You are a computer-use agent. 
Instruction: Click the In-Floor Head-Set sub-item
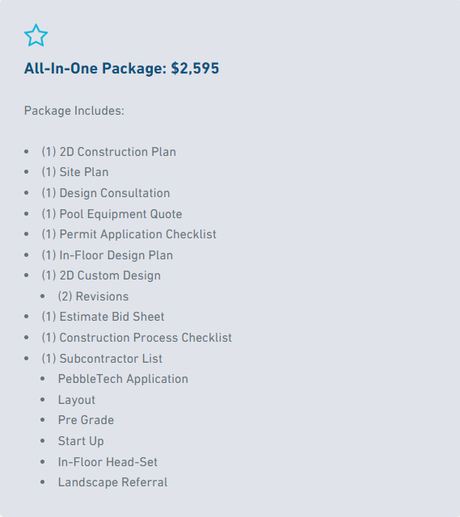click(x=107, y=462)
